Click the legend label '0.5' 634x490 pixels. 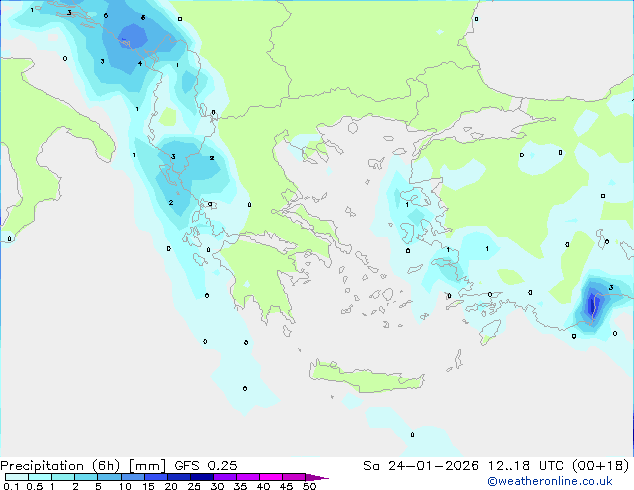tap(35, 486)
